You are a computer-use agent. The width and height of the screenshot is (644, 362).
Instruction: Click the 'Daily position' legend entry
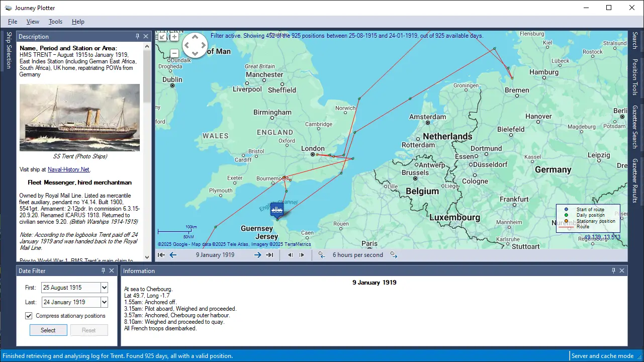coord(591,215)
